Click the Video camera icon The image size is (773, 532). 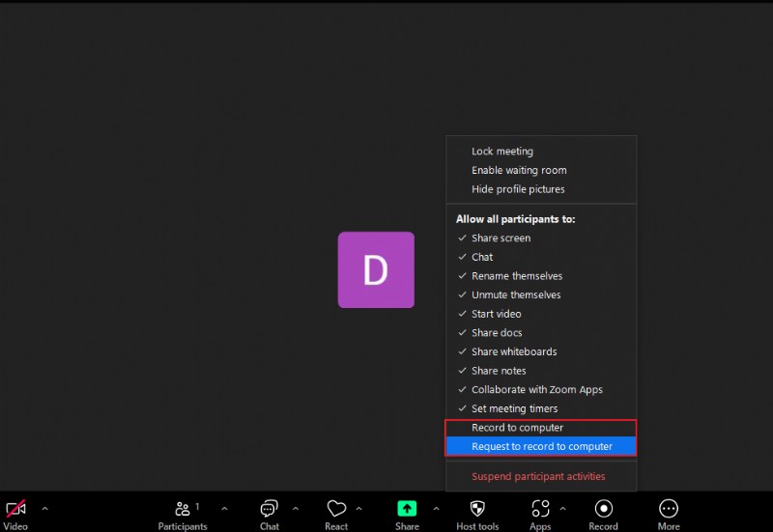pos(15,509)
